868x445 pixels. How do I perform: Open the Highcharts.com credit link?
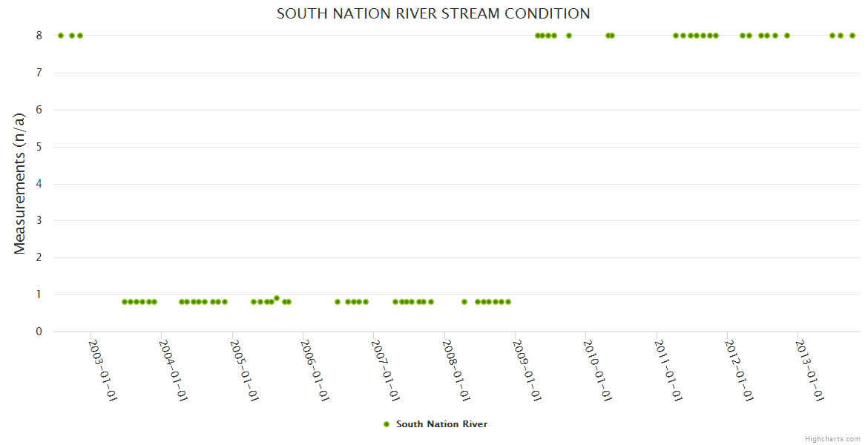pyautogui.click(x=832, y=438)
